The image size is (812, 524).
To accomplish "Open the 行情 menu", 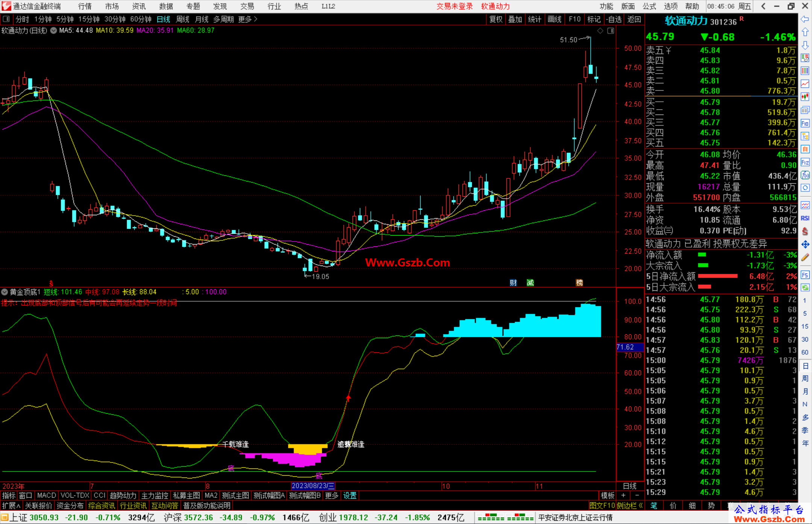I will (85, 6).
